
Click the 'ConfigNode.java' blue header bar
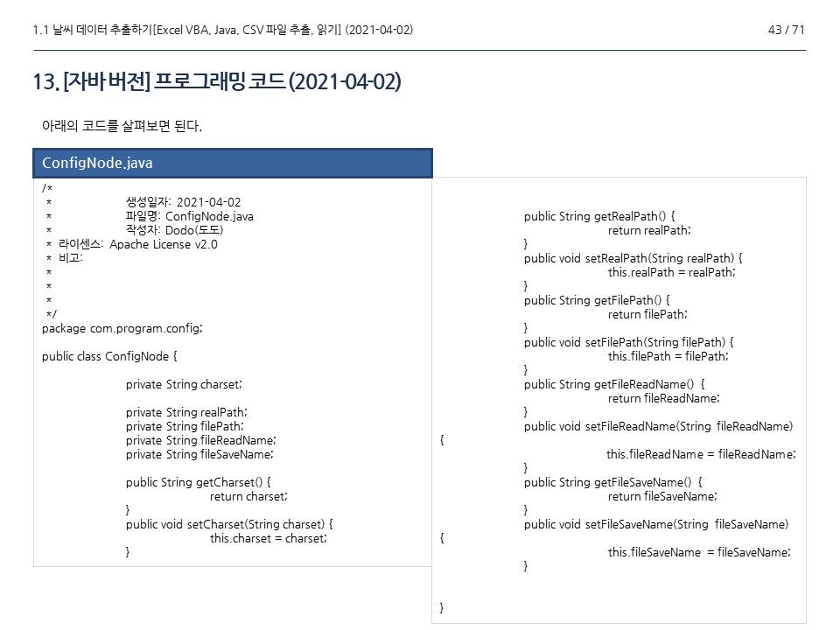pos(233,163)
